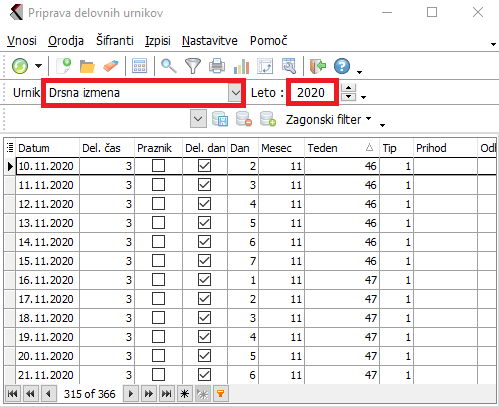Click the blue help question mark icon
This screenshot has height=407, width=499.
(342, 66)
